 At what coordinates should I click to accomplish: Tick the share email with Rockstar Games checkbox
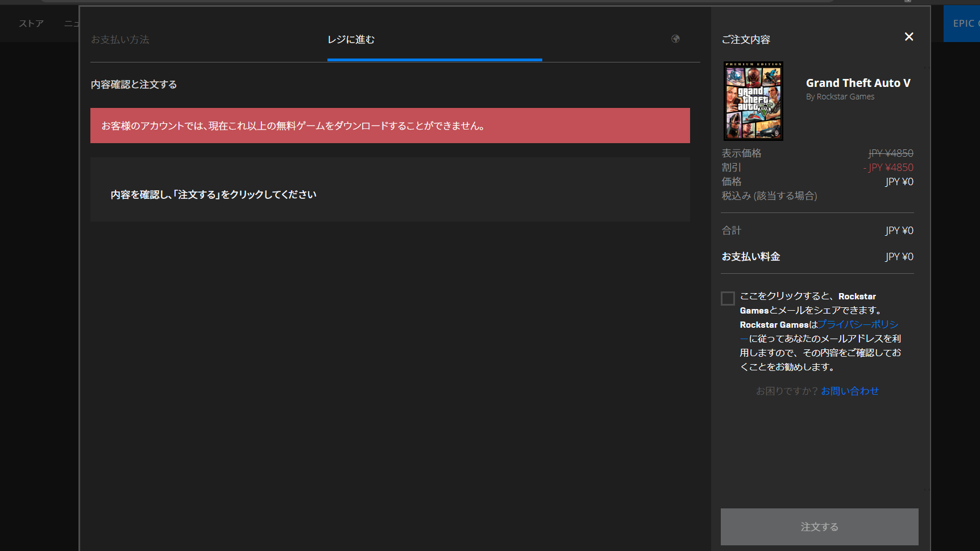pyautogui.click(x=728, y=298)
